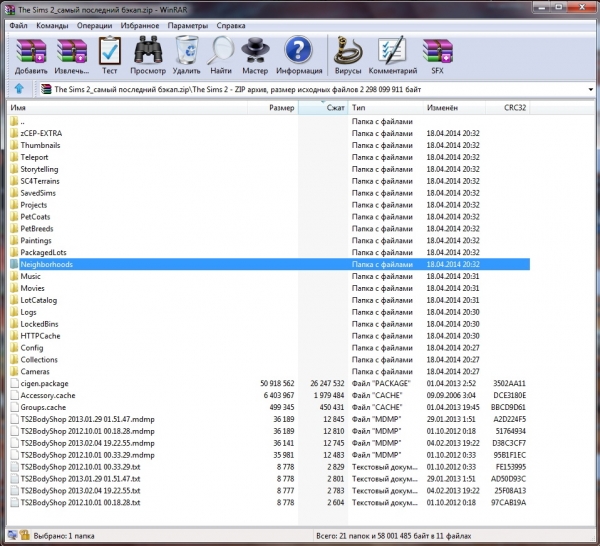Select the Cameras folder
Screen dimensions: 600x546
click(x=35, y=371)
